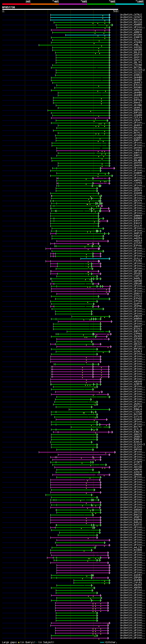146x644 pixels.
Task: Open hit UniRef100_Q0D3D1
Action: tap(131, 48)
